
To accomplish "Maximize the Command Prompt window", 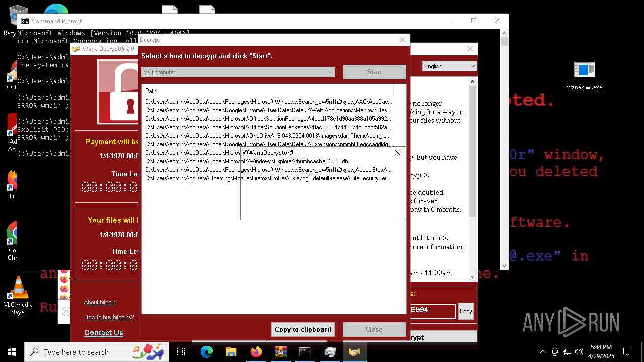I will pos(473,21).
